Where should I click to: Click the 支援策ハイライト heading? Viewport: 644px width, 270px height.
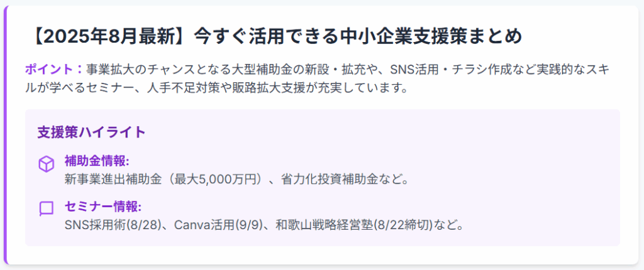(x=91, y=132)
